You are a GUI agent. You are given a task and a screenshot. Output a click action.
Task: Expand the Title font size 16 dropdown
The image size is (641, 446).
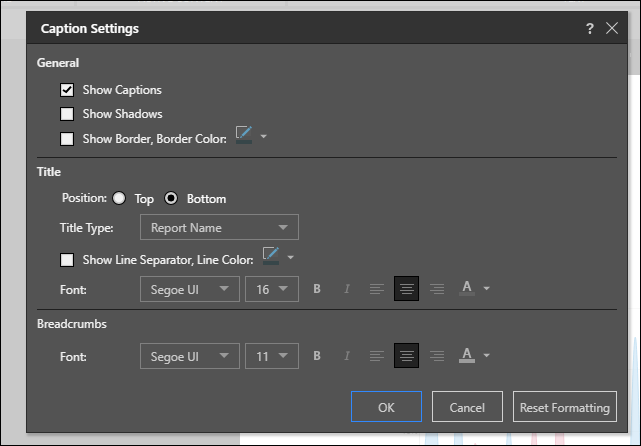(x=272, y=289)
